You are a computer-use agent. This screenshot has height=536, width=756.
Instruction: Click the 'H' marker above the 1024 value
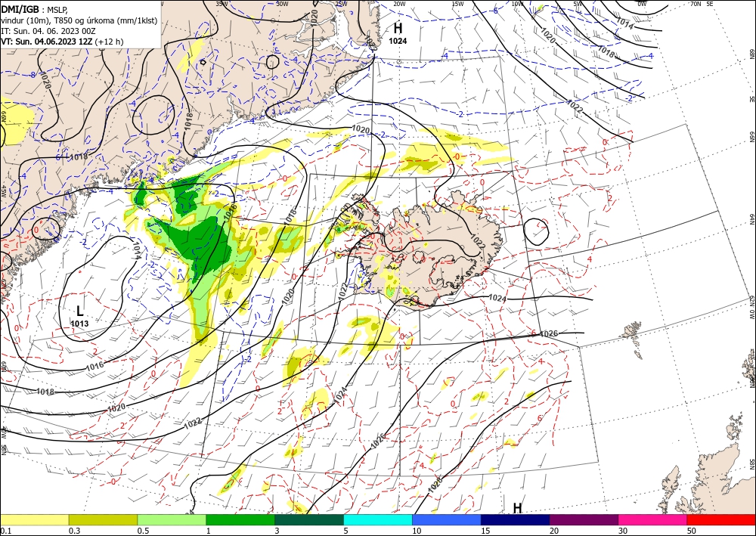click(398, 29)
